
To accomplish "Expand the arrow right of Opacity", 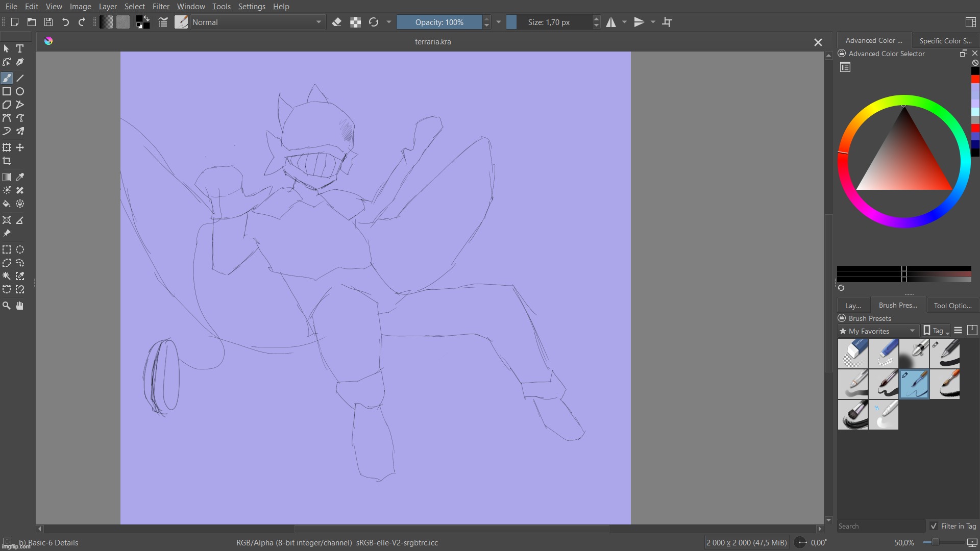I will 499,22.
